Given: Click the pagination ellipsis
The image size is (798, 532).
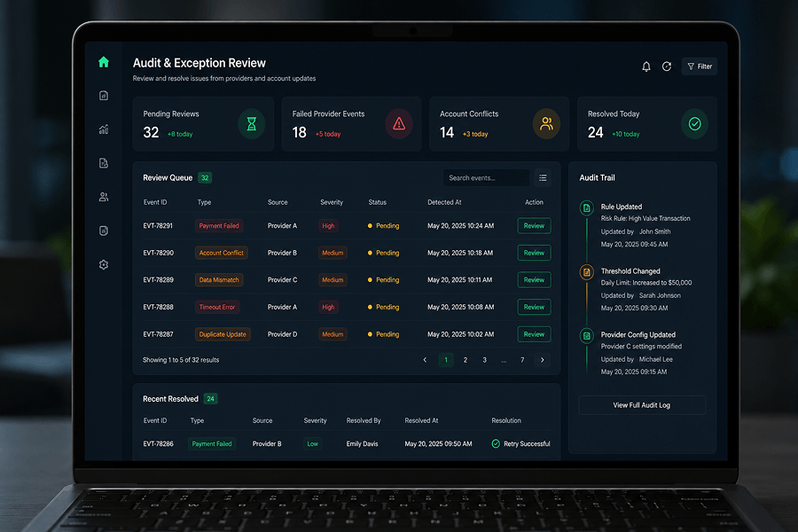Looking at the screenshot, I should pyautogui.click(x=504, y=361).
